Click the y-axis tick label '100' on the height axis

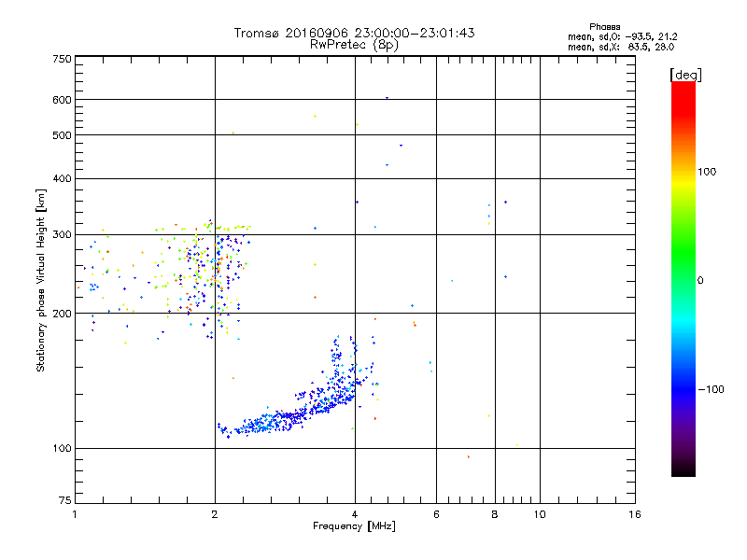[62, 449]
